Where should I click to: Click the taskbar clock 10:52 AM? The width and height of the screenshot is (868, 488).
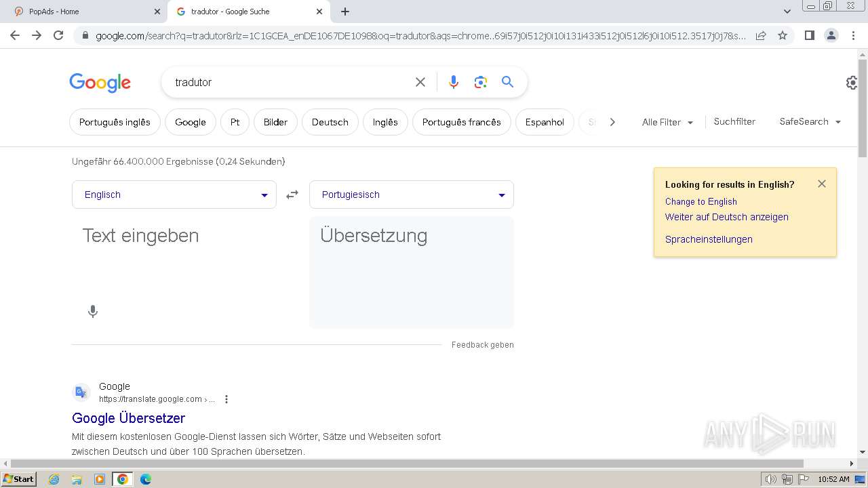pos(833,479)
